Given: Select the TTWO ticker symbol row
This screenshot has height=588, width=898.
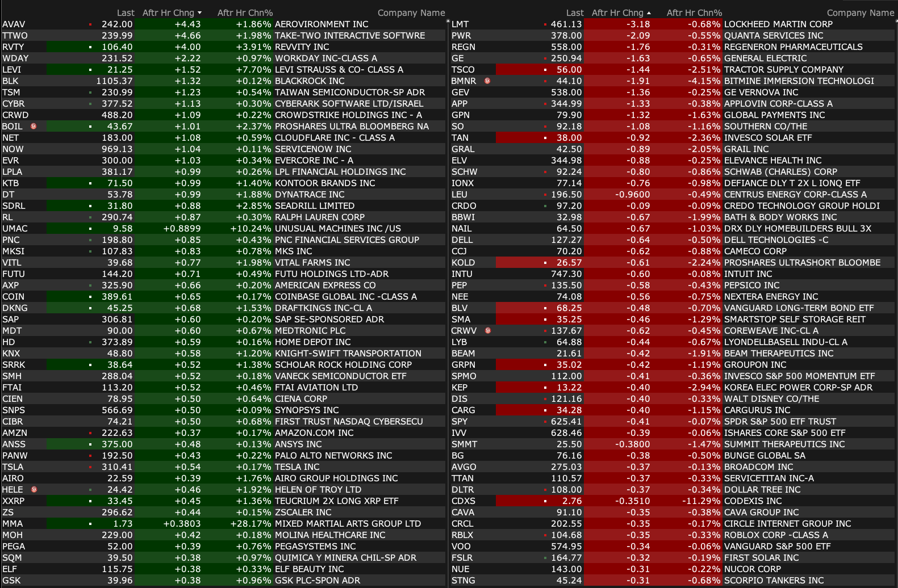Looking at the screenshot, I should coord(15,35).
